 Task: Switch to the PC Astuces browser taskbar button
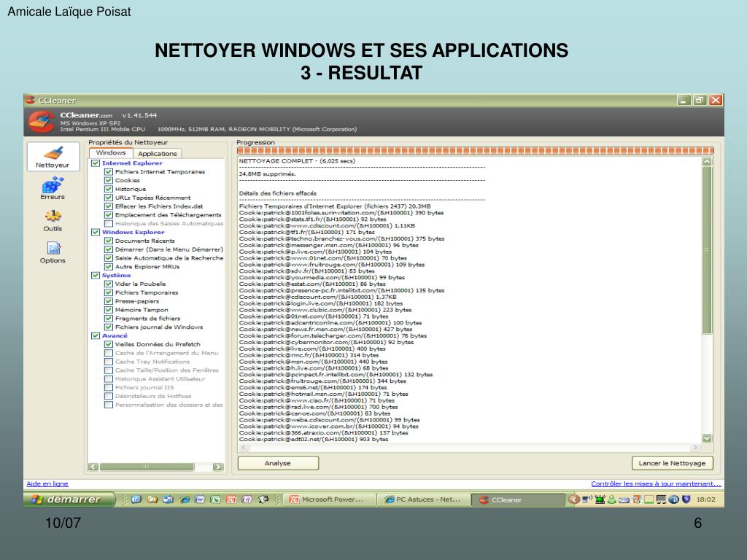pos(423,499)
